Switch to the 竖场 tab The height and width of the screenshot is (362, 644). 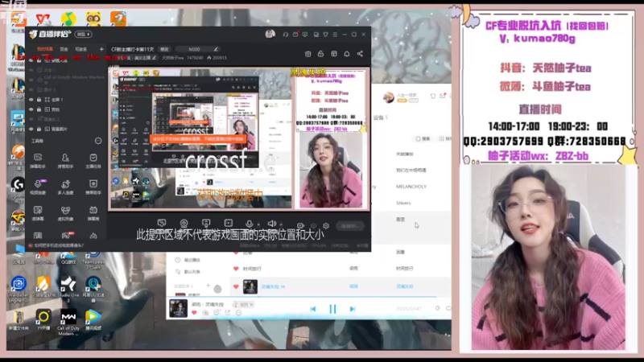64,49
